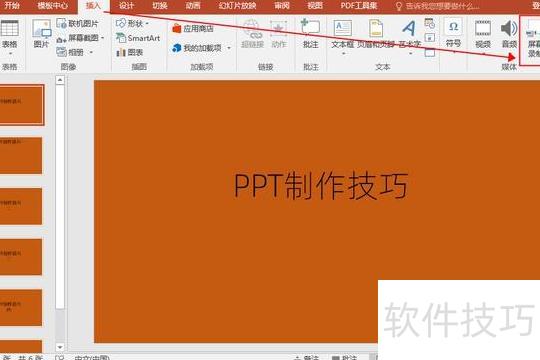Choose 联机图片 online pictures
540x360 pixels.
(78, 24)
